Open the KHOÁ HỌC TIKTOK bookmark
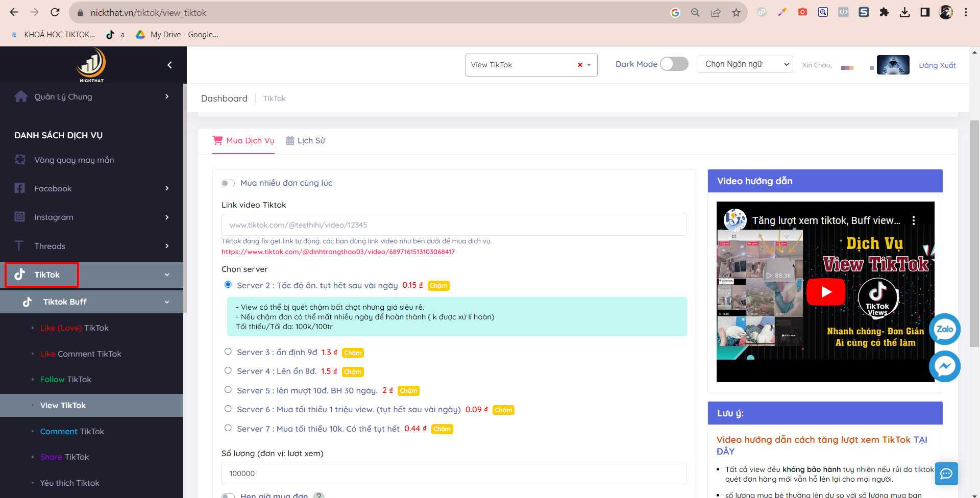 point(54,35)
